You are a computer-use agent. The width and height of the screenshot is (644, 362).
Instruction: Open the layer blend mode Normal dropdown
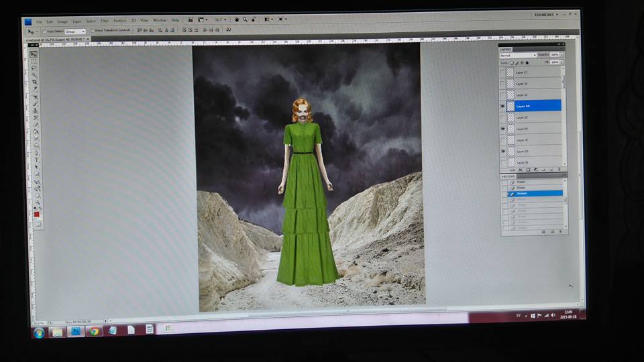click(x=518, y=55)
